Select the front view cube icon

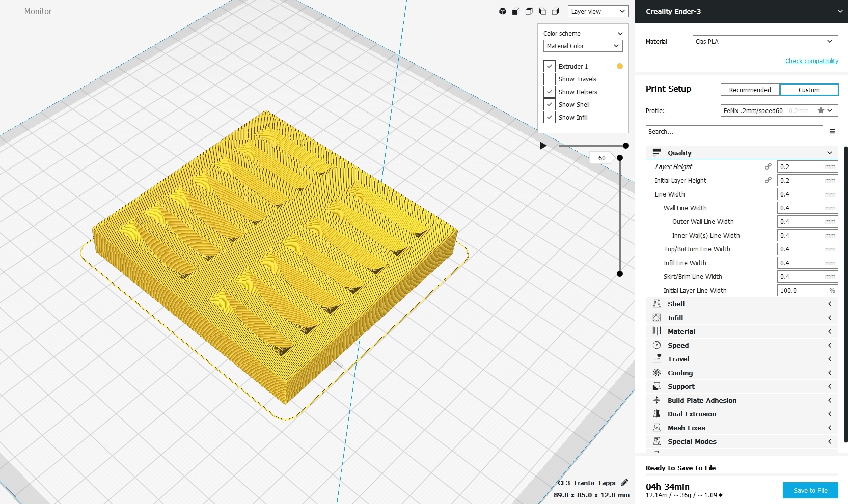click(516, 11)
